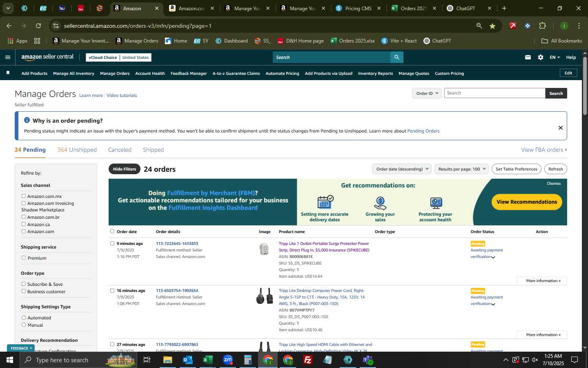Expand More information for order 113-7222645-1433833

[x=542, y=281]
